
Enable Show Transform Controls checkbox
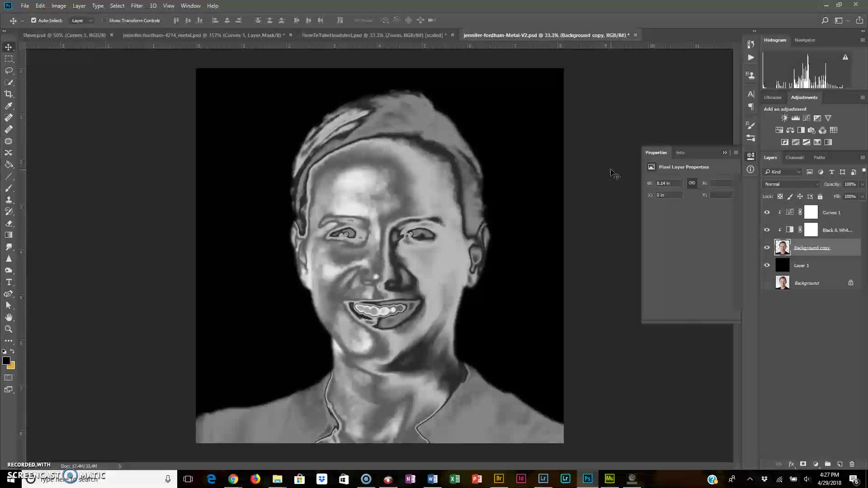[x=104, y=20]
